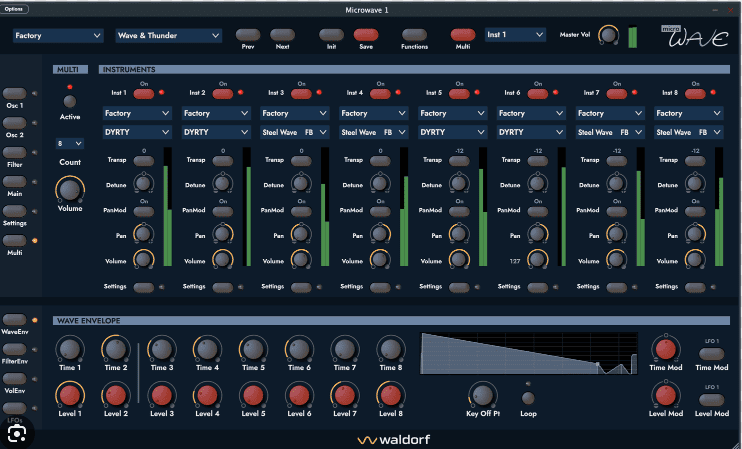Viewport: 742px width, 449px height.
Task: Open Inst 2 Factory bank dropdown
Action: coord(216,113)
